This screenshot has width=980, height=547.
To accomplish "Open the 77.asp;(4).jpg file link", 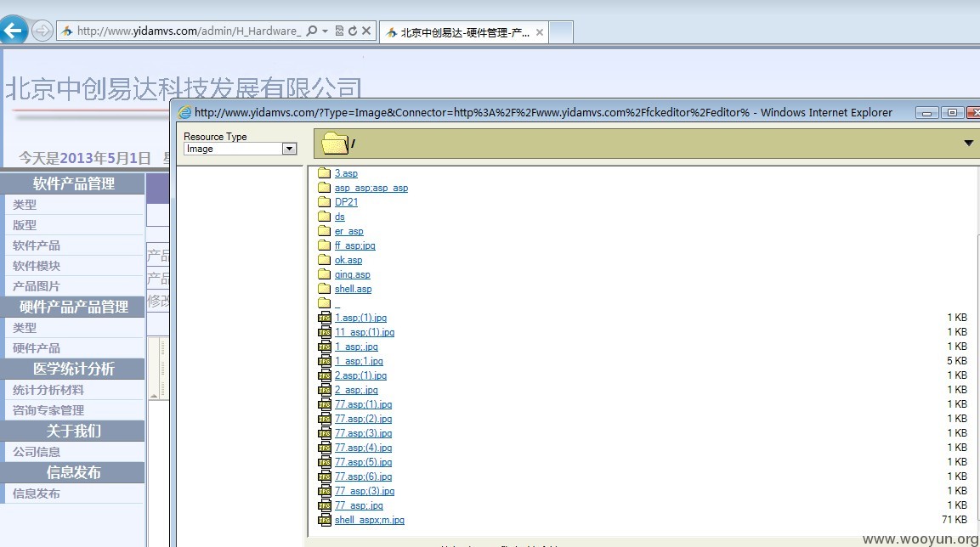I will pyautogui.click(x=363, y=448).
